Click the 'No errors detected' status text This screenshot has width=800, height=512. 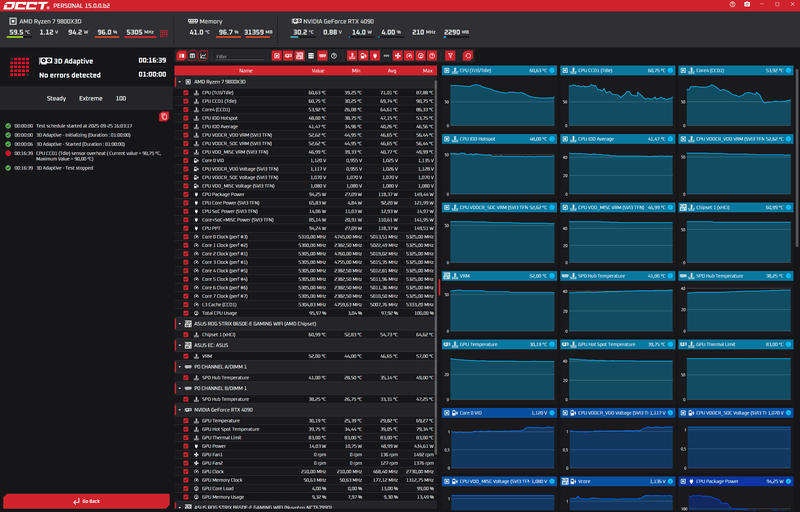[70, 75]
